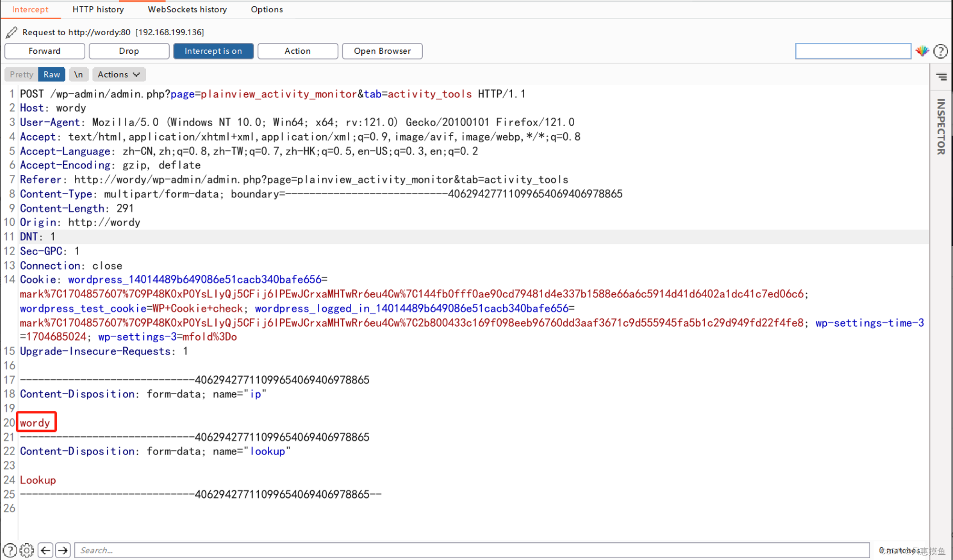Toggle Intercept is on button

214,50
